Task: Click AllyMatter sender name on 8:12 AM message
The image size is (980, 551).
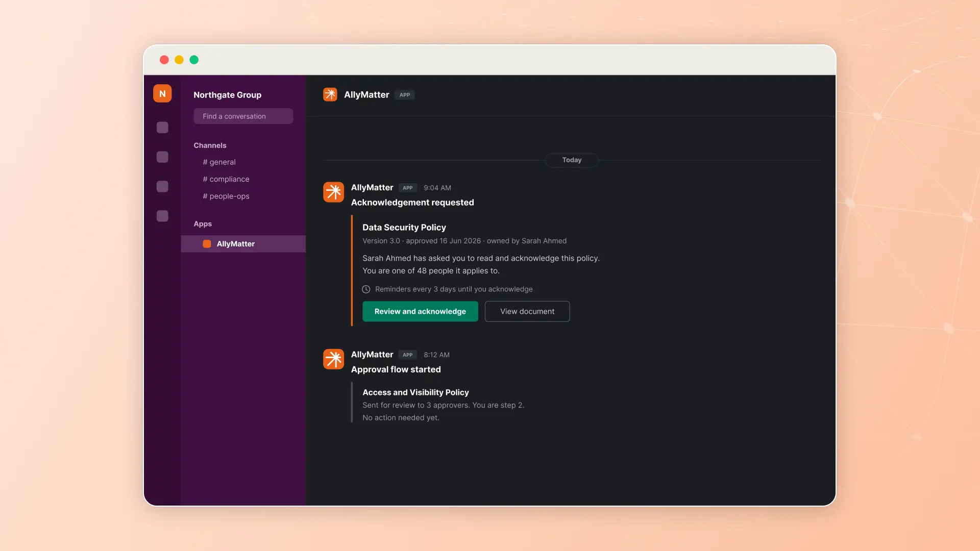Action: (x=372, y=355)
